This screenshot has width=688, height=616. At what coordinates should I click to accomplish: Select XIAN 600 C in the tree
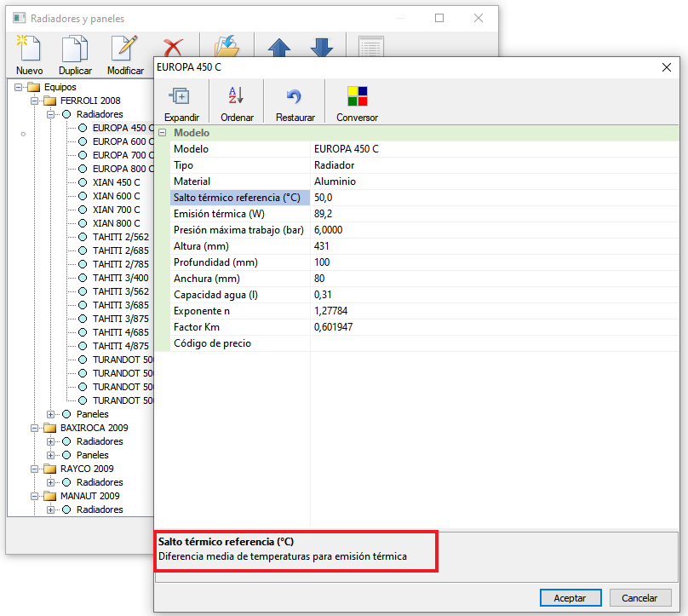(117, 196)
